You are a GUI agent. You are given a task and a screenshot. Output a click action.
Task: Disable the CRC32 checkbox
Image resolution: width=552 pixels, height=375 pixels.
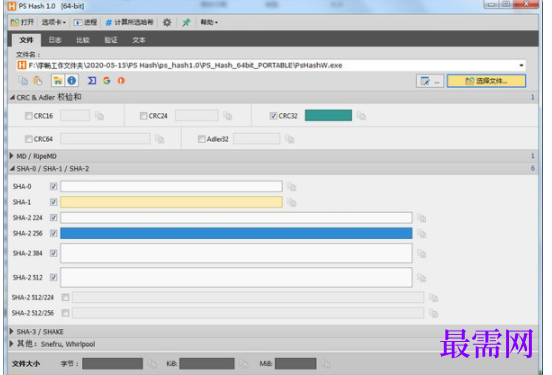click(x=273, y=115)
